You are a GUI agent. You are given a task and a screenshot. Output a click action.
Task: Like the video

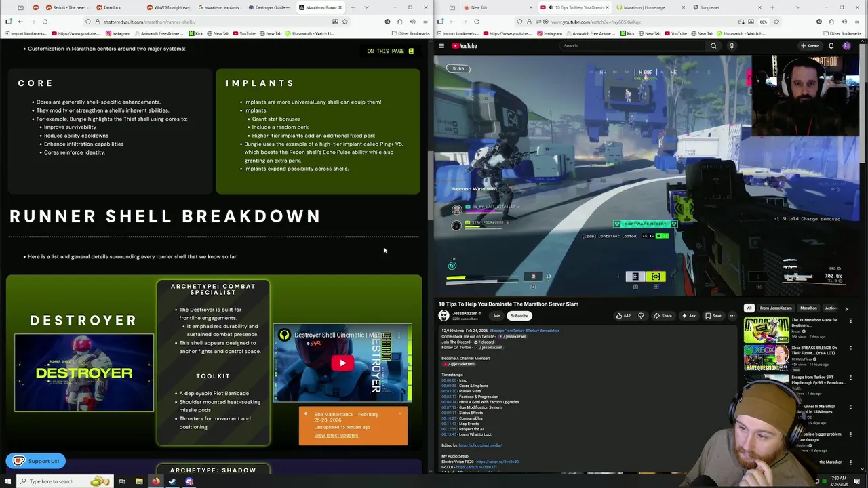tap(623, 316)
